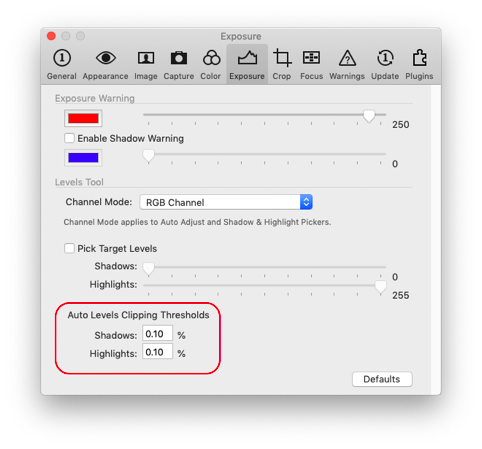Image resolution: width=482 pixels, height=449 pixels.
Task: Open the Focus preferences icon
Action: click(311, 65)
